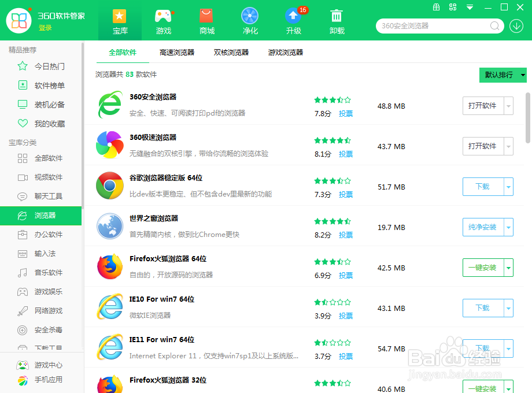
Task: Click 投票 for IE10 For win7
Action: point(346,316)
